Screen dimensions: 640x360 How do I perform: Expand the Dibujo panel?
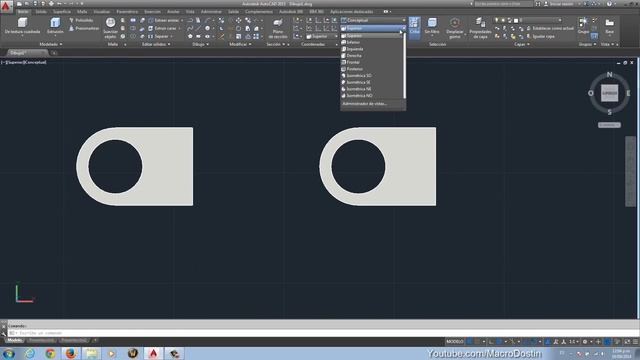coord(200,44)
